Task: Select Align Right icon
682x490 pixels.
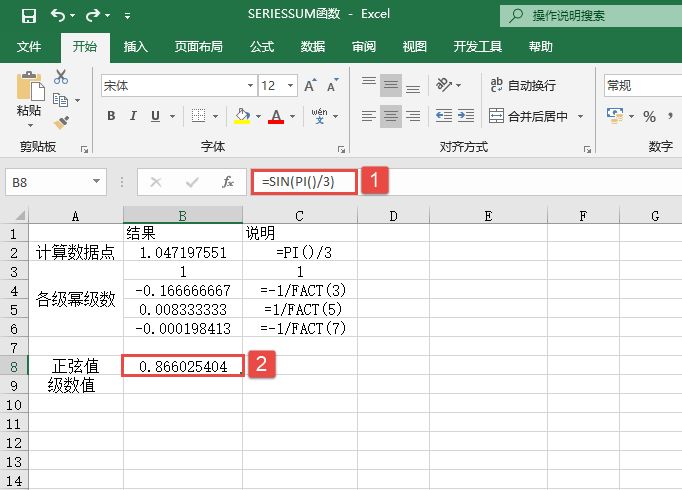Action: pyautogui.click(x=413, y=116)
